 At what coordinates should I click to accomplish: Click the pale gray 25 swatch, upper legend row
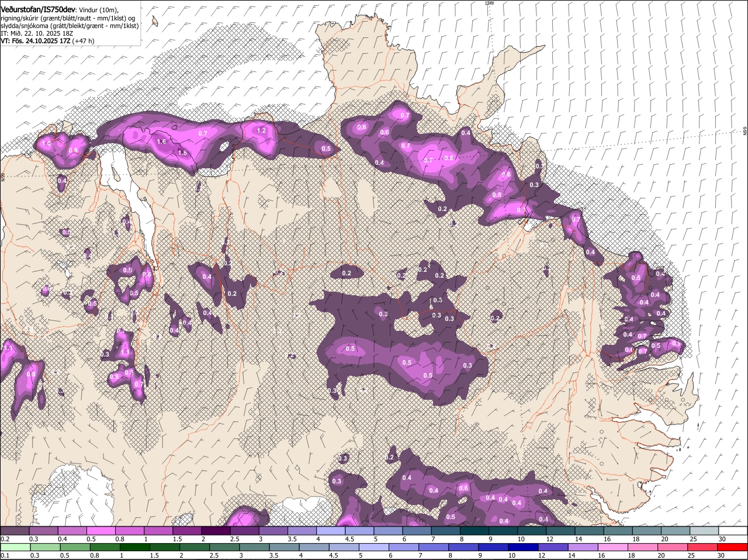(705, 531)
